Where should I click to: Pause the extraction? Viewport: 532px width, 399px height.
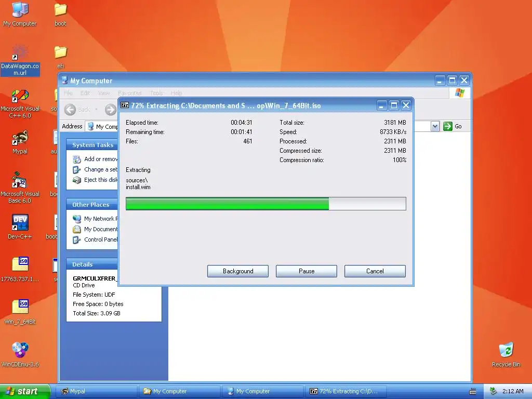(x=307, y=271)
